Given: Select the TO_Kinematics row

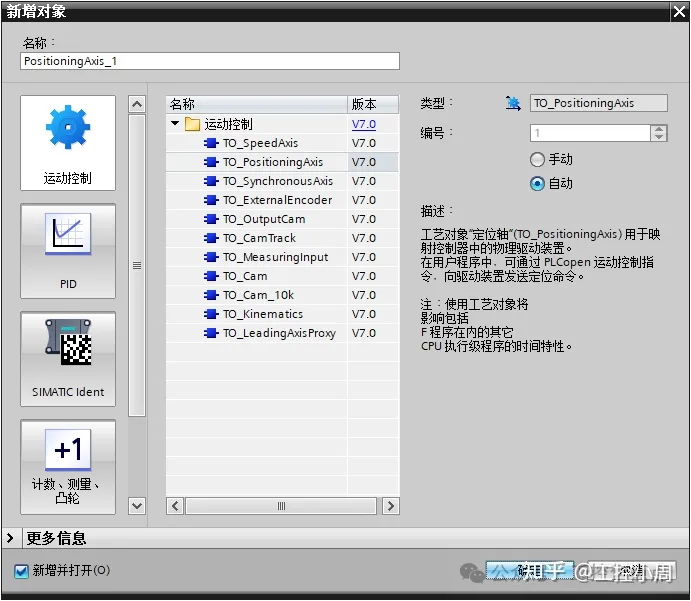Looking at the screenshot, I should click(282, 314).
